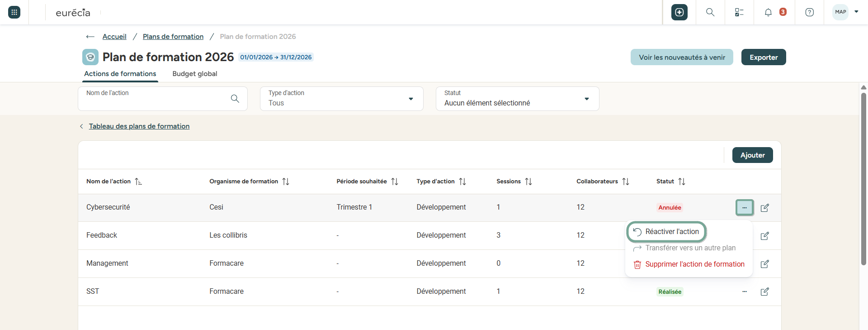Open the apps grid launcher icon
Screen dimensions: 868x330
point(14,12)
